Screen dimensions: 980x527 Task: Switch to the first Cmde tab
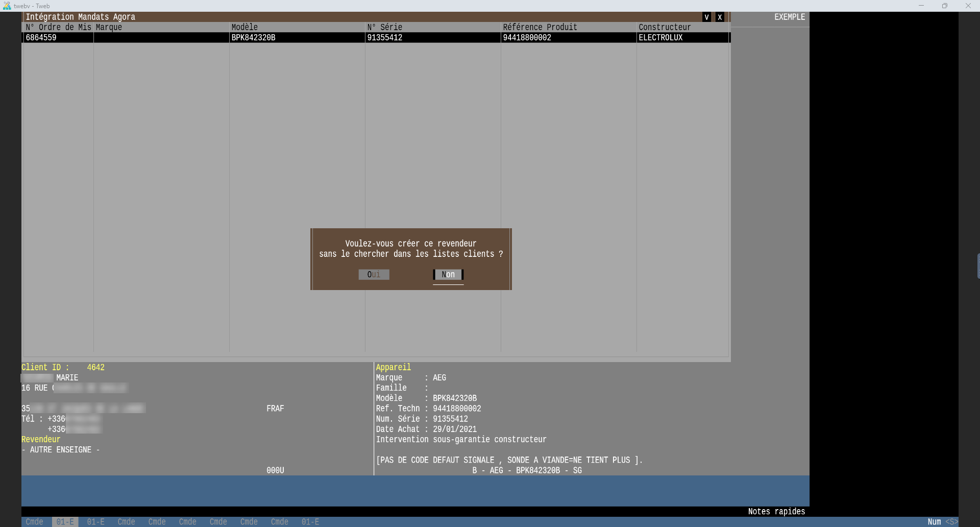pyautogui.click(x=34, y=522)
